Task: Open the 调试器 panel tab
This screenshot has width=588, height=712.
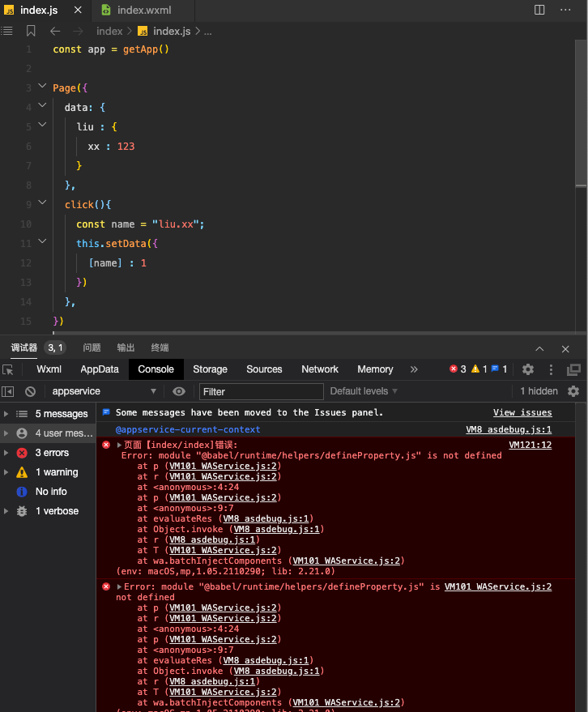Action: tap(24, 347)
